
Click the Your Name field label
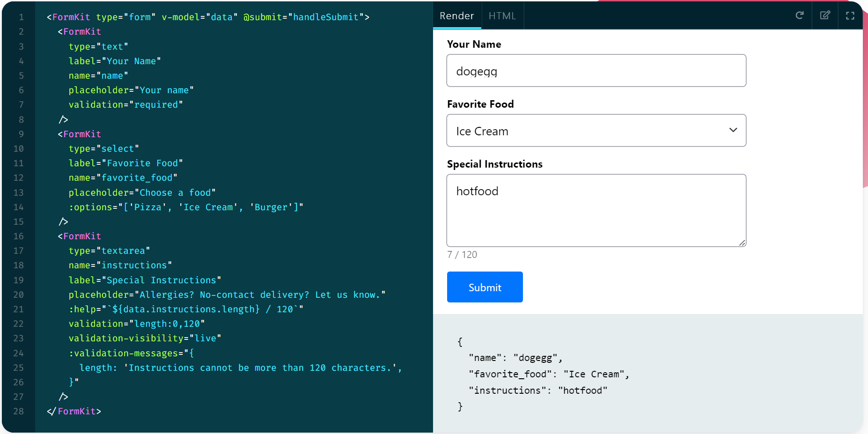click(474, 44)
